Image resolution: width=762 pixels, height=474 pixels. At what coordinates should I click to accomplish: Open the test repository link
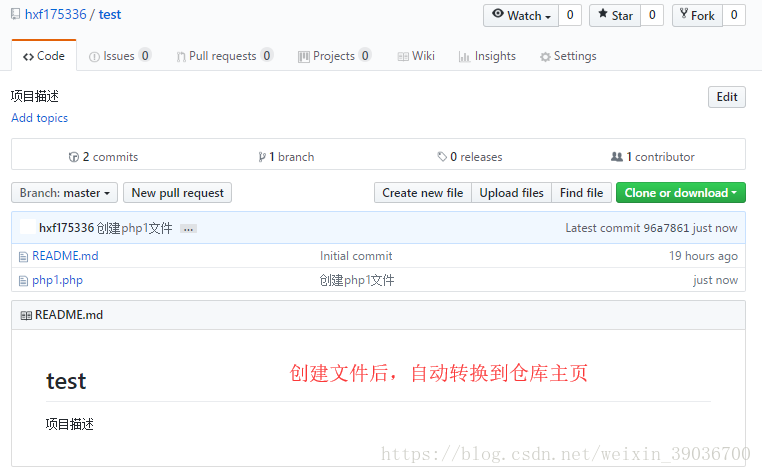point(109,15)
